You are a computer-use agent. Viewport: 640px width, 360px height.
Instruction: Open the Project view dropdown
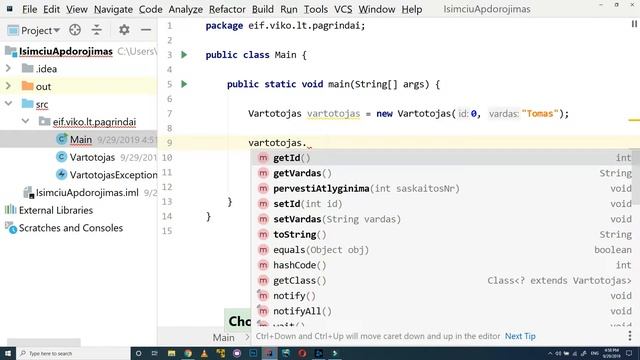(x=34, y=31)
